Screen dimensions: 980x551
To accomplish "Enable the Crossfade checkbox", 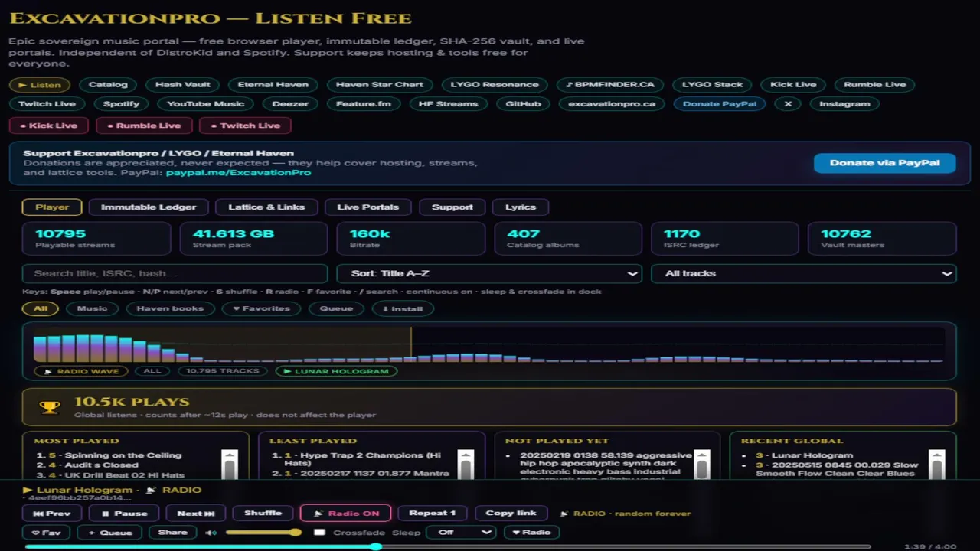I will pos(320,533).
